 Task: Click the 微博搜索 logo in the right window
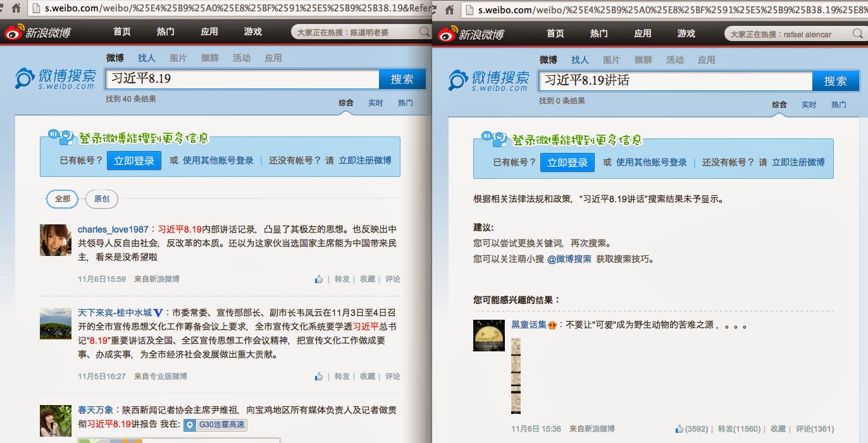489,80
